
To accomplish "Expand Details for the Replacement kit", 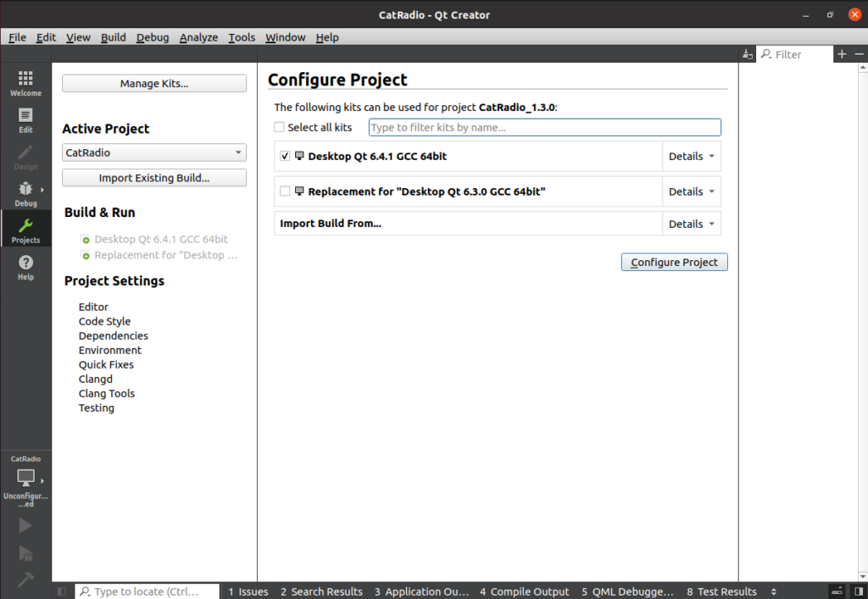I will point(692,192).
